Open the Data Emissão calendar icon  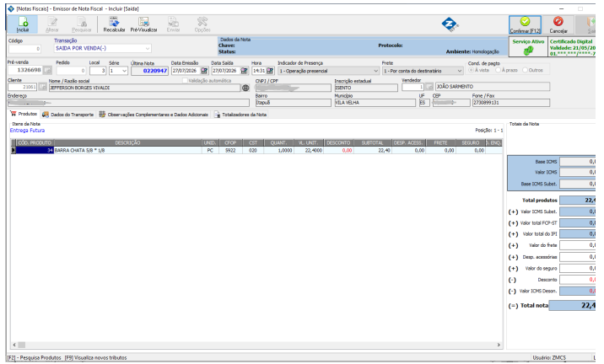[x=204, y=71]
